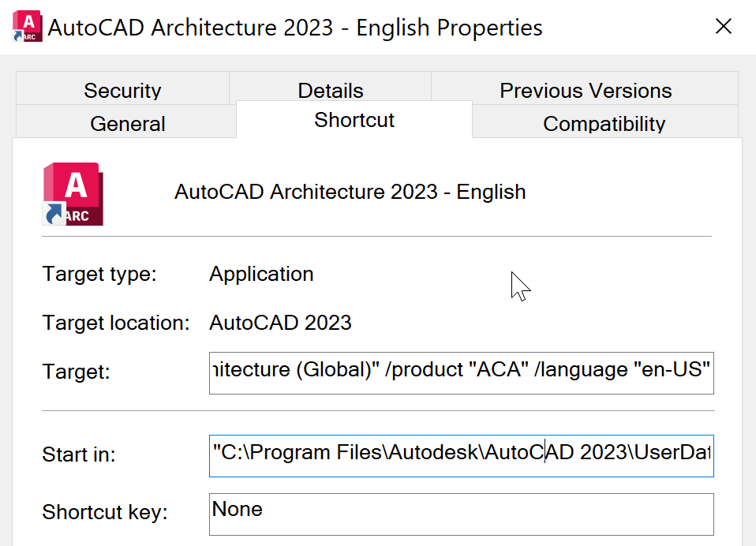The image size is (756, 546).
Task: View the Previous Versions tab
Action: click(585, 90)
